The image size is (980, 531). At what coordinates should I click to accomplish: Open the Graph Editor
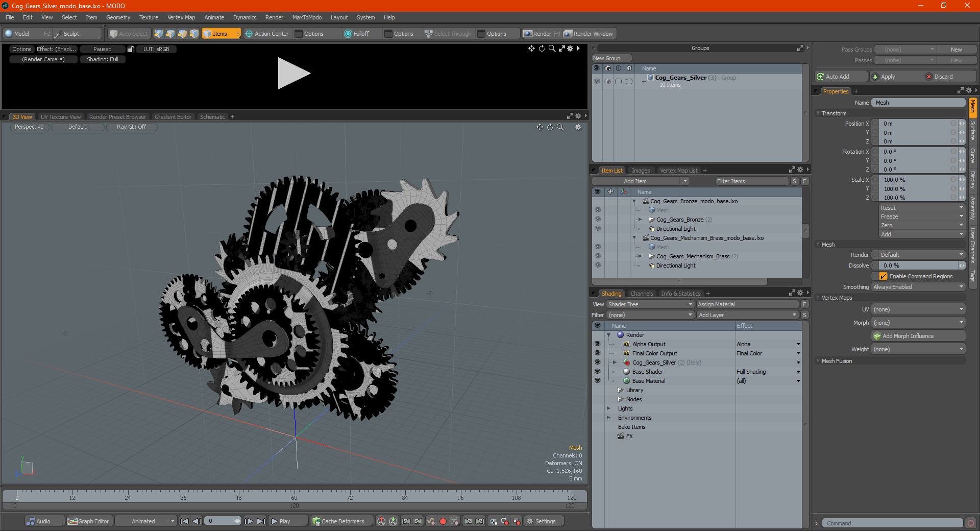click(x=88, y=521)
